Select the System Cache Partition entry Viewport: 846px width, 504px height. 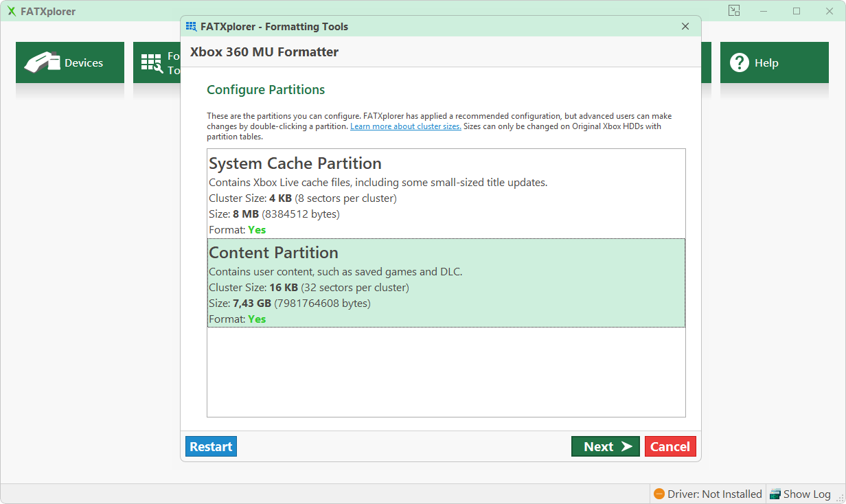pos(446,194)
